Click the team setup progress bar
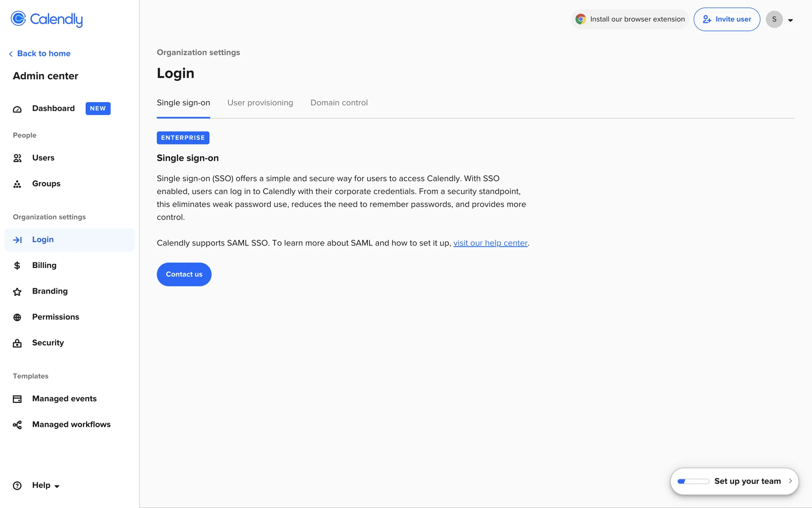This screenshot has width=812, height=508. point(693,481)
